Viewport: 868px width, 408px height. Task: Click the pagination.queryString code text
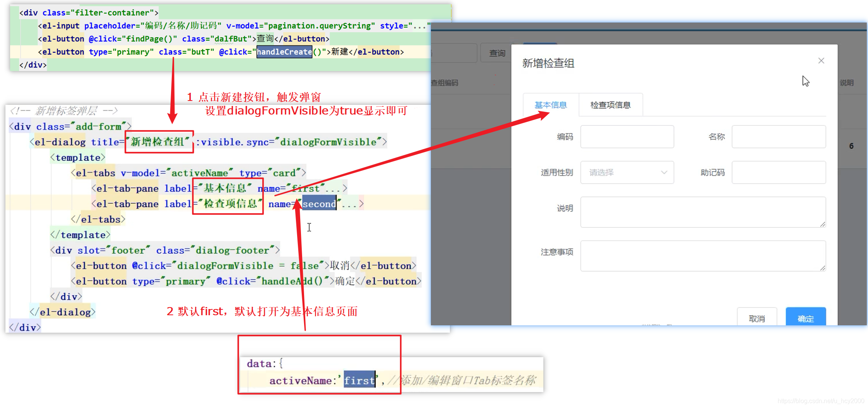tap(319, 26)
